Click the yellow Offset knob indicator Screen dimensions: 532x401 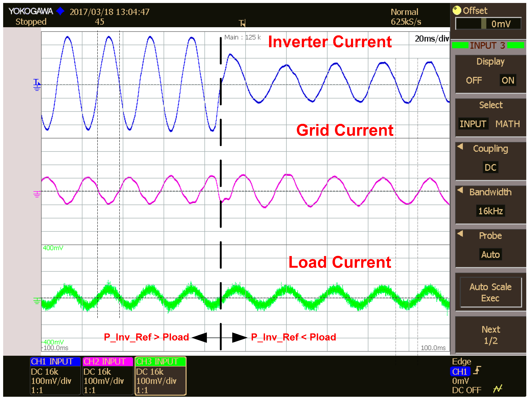(x=457, y=10)
